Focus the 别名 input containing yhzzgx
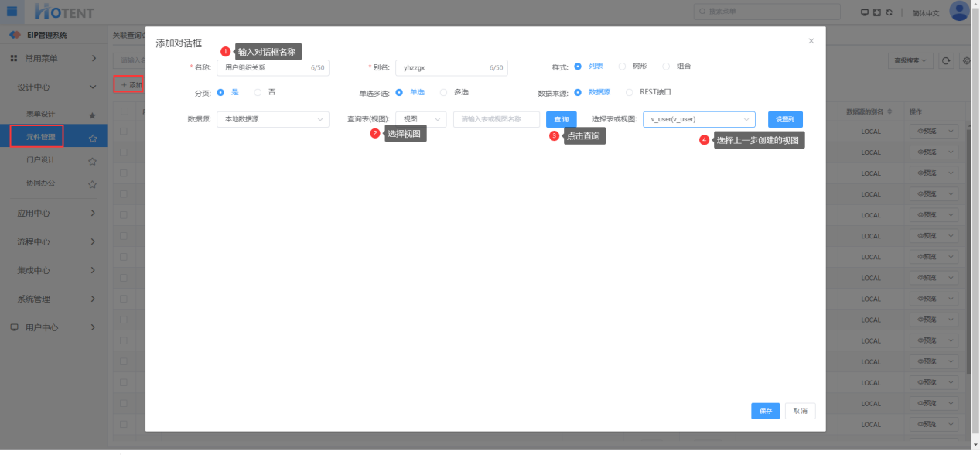This screenshot has height=455, width=980. tap(452, 67)
